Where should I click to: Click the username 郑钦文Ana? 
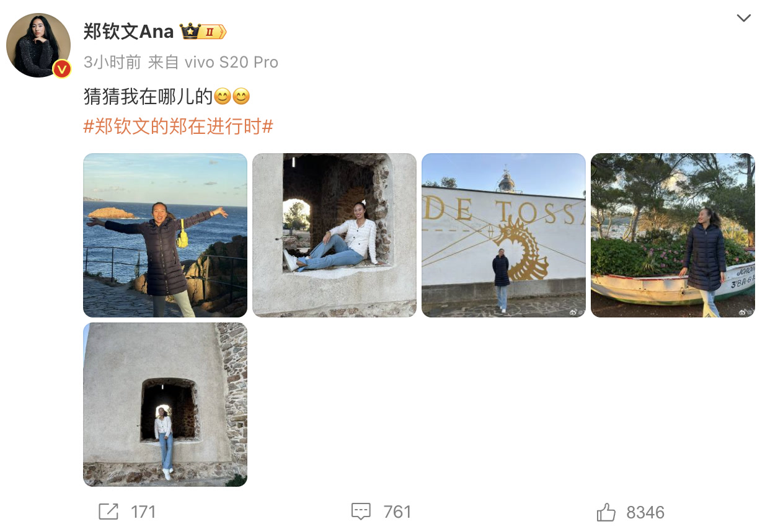(x=129, y=32)
